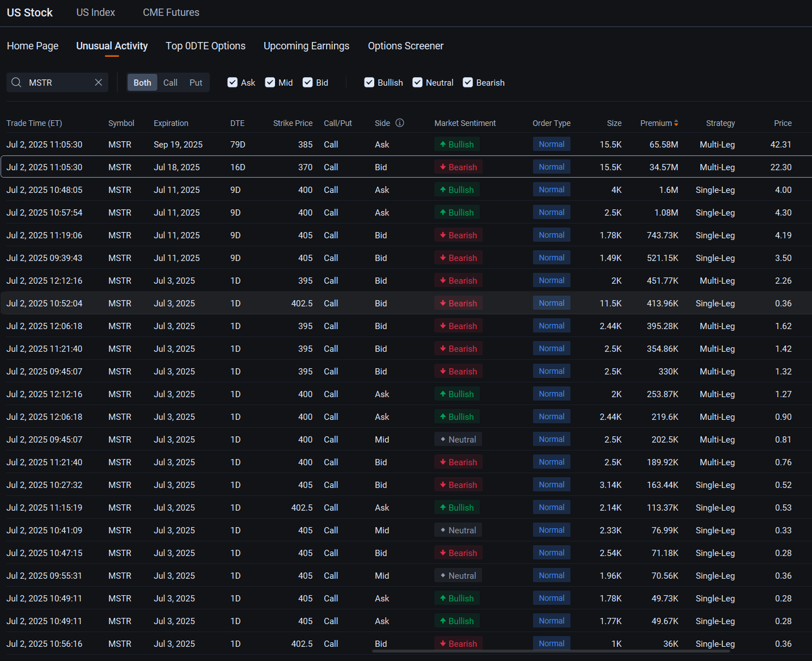Click the Bearish tag in the 413.96K row

pyautogui.click(x=458, y=303)
